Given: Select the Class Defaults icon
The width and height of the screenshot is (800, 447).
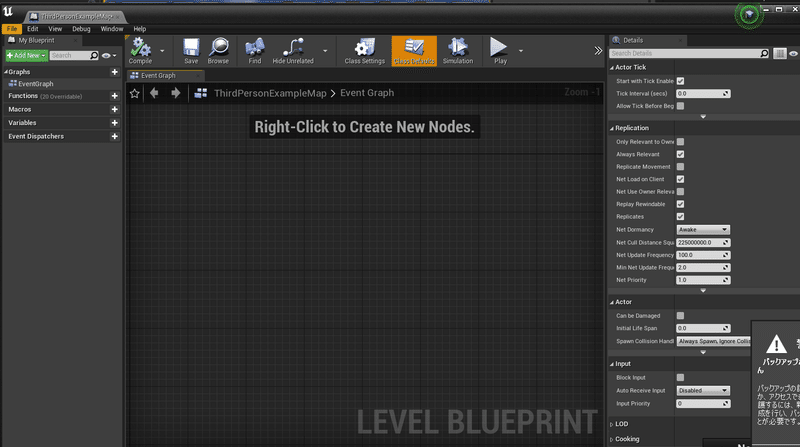Looking at the screenshot, I should 414,51.
